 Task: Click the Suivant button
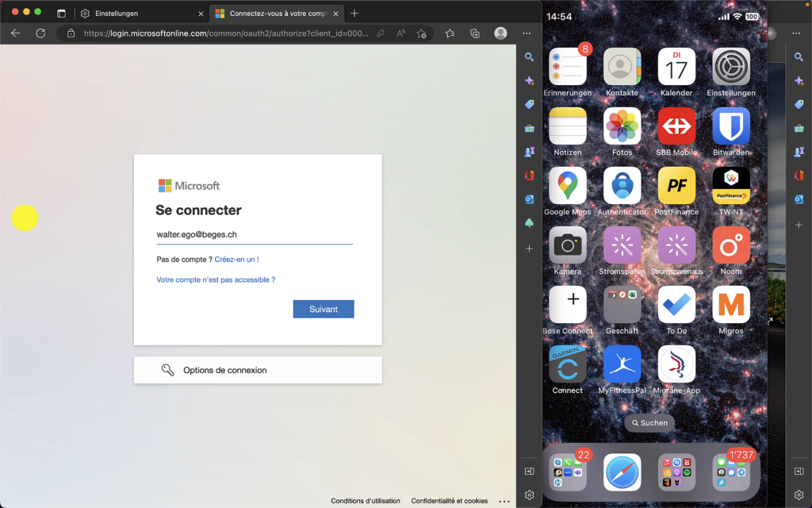click(x=324, y=310)
